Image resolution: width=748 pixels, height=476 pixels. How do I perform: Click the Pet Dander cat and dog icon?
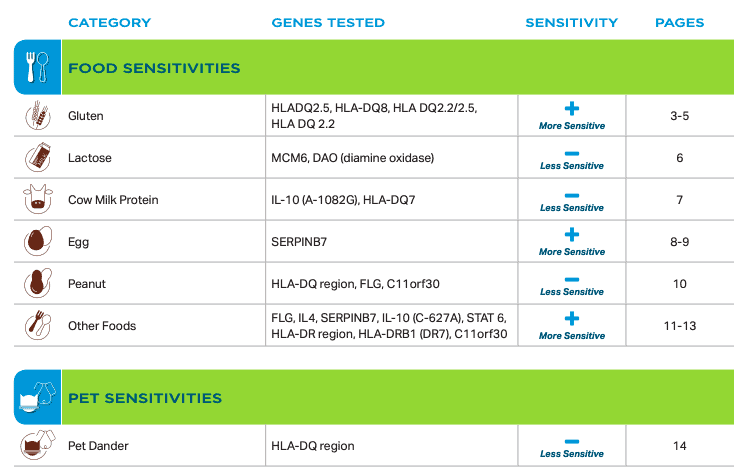click(38, 445)
